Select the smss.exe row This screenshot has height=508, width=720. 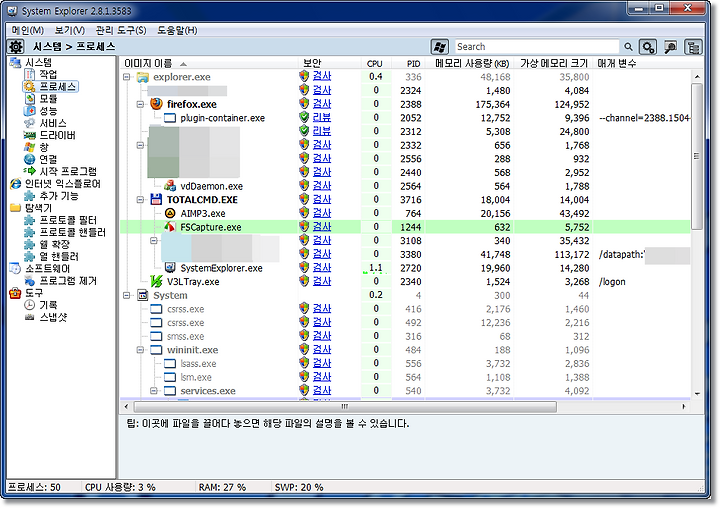(x=405, y=336)
